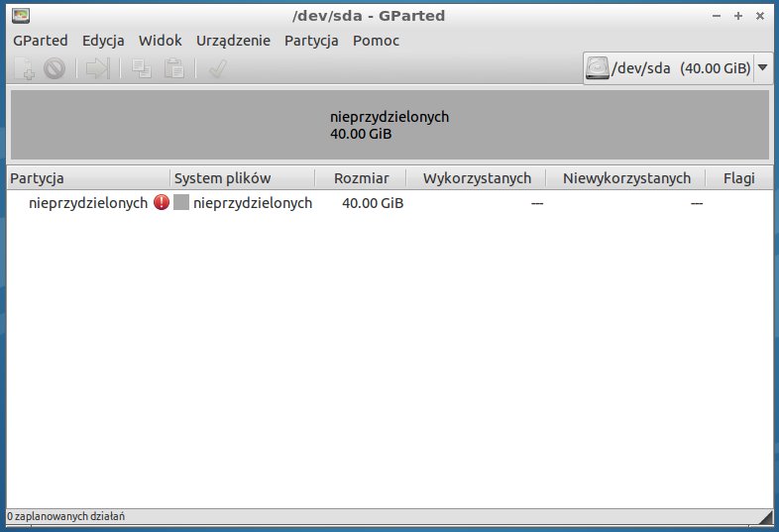The width and height of the screenshot is (779, 532).
Task: Open the Pomoc menu
Action: (x=376, y=41)
